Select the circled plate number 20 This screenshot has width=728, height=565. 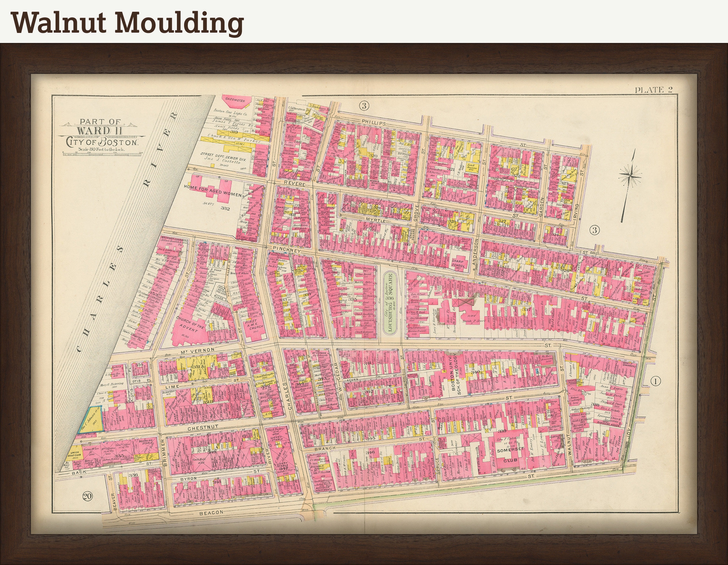point(88,496)
